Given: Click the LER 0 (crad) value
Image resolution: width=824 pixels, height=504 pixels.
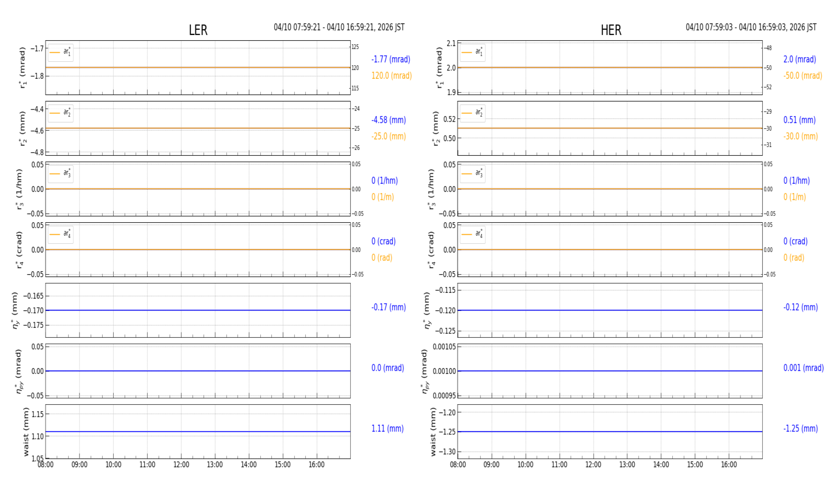Looking at the screenshot, I should 383,242.
